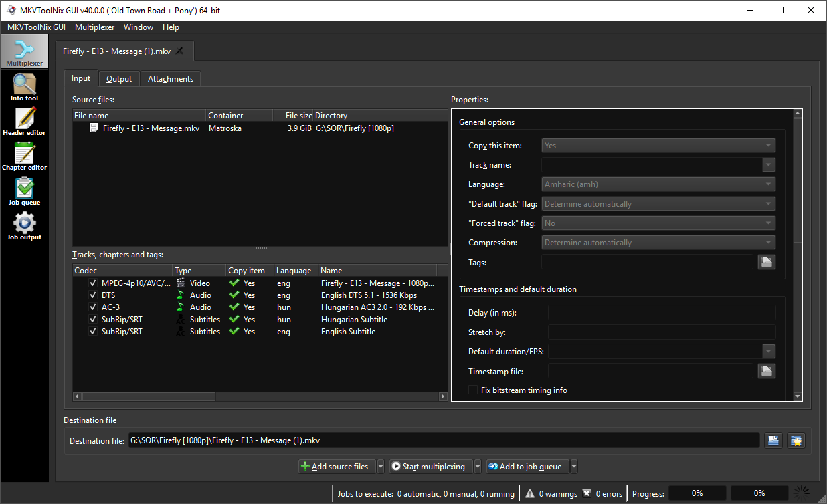Screen dimensions: 827x504
Task: Switch to the Output tab
Action: point(119,79)
